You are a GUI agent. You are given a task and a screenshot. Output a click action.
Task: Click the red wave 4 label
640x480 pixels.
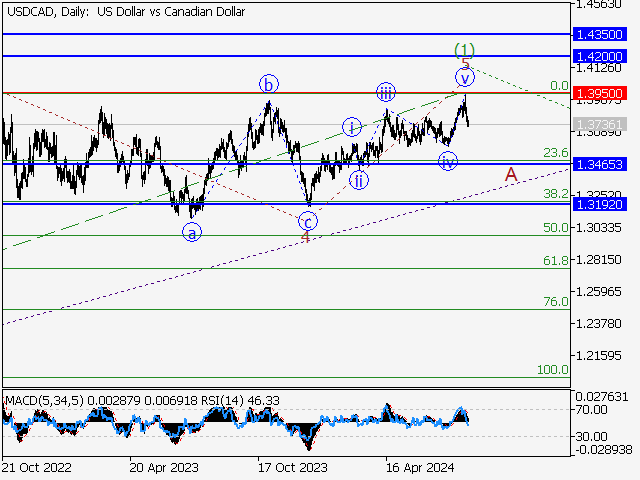click(306, 236)
